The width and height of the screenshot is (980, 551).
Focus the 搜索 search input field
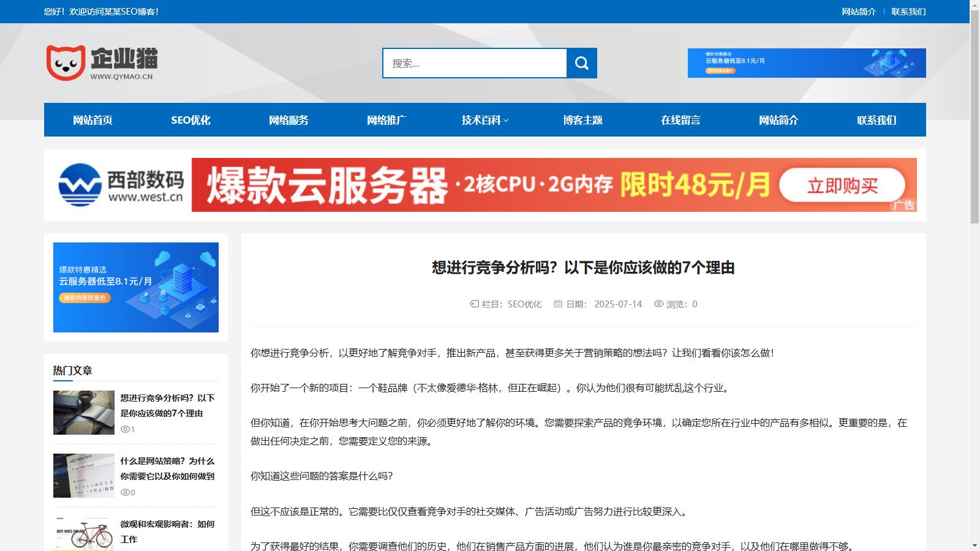[x=475, y=63]
